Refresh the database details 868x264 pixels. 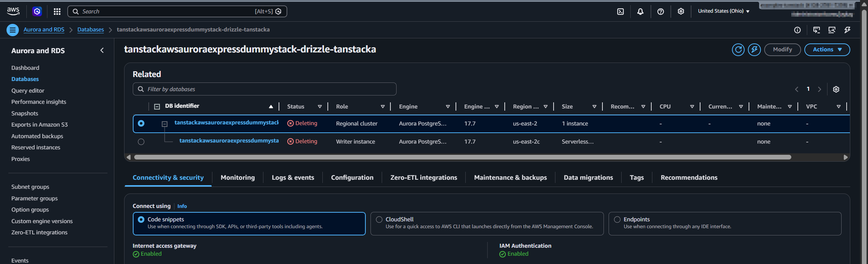click(738, 50)
